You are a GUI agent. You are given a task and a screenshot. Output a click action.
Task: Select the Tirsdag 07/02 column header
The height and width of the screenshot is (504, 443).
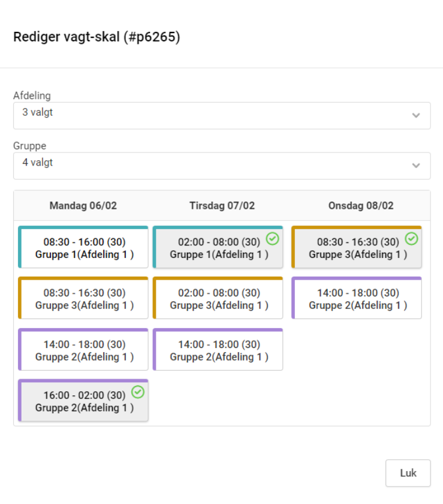point(222,206)
